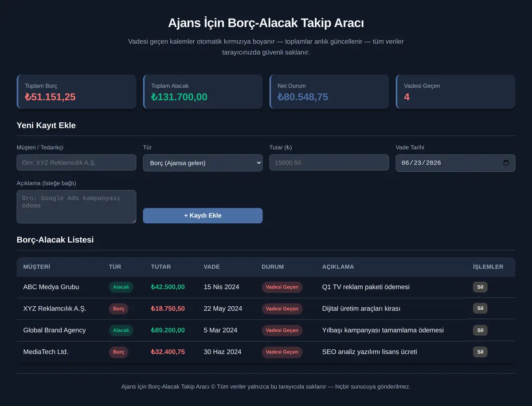
Task: Click the Toplam Borç summary card
Action: [76, 92]
